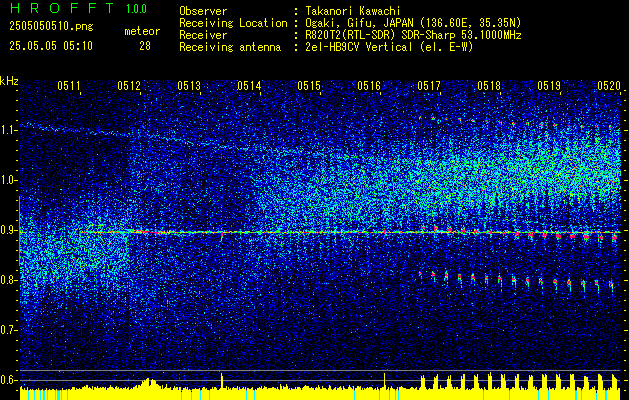Click the Receiving Location label
The height and width of the screenshot is (400, 629).
pyautogui.click(x=233, y=23)
